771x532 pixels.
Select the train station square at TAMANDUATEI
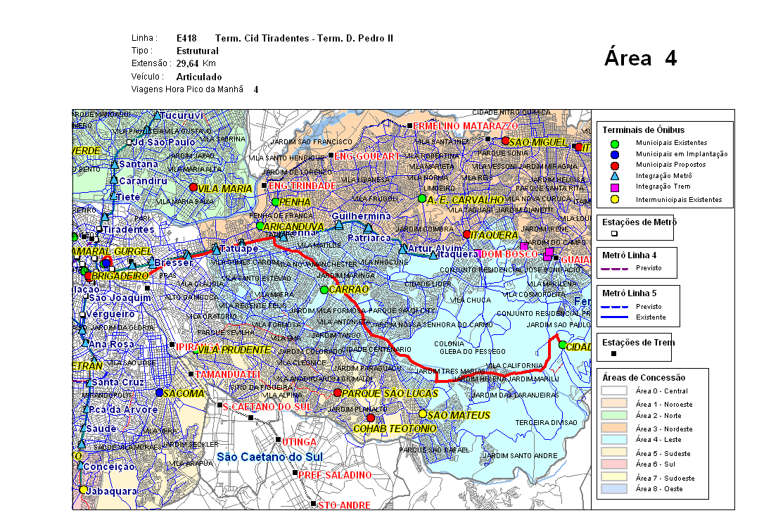[x=191, y=374]
